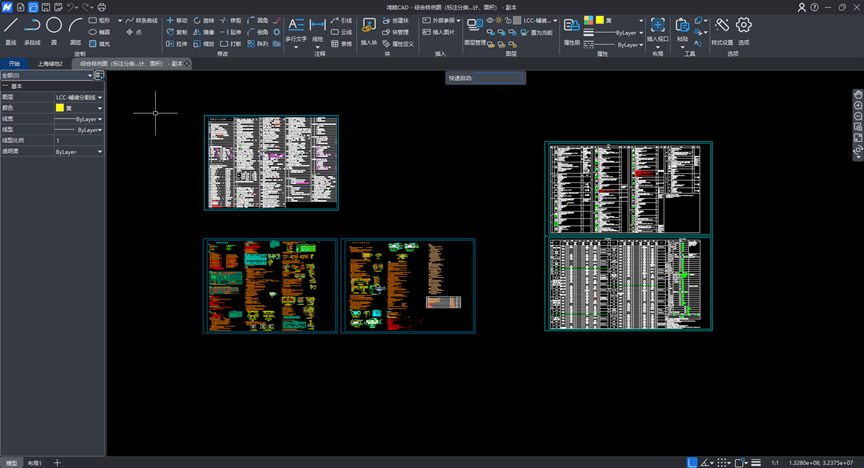Open the 透明度 ByLayer dropdown

point(100,152)
